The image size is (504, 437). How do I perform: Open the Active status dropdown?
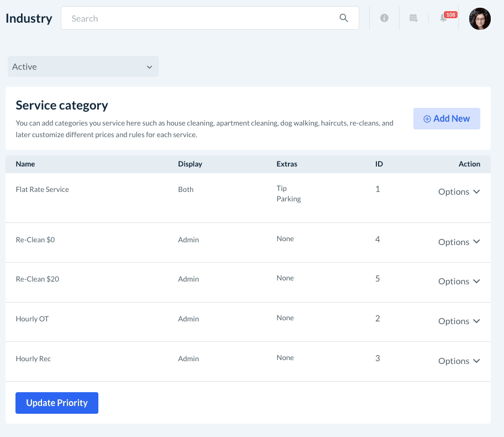click(83, 66)
